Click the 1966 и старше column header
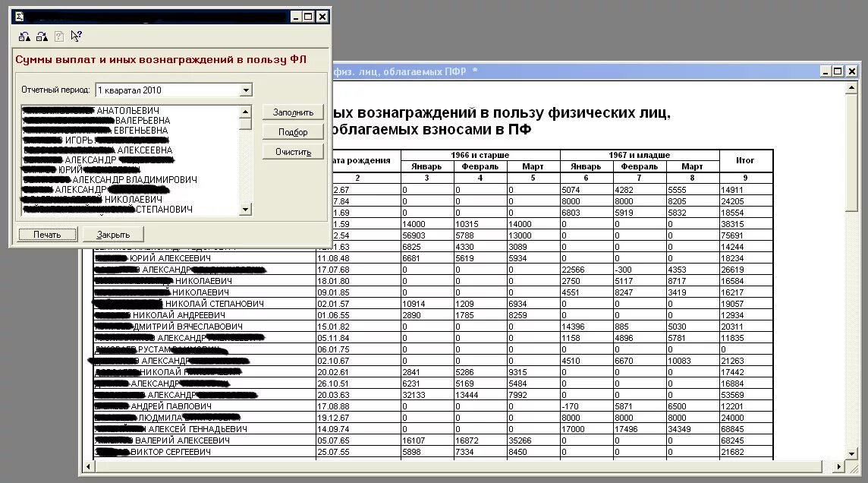Image resolution: width=868 pixels, height=483 pixels. [x=480, y=155]
